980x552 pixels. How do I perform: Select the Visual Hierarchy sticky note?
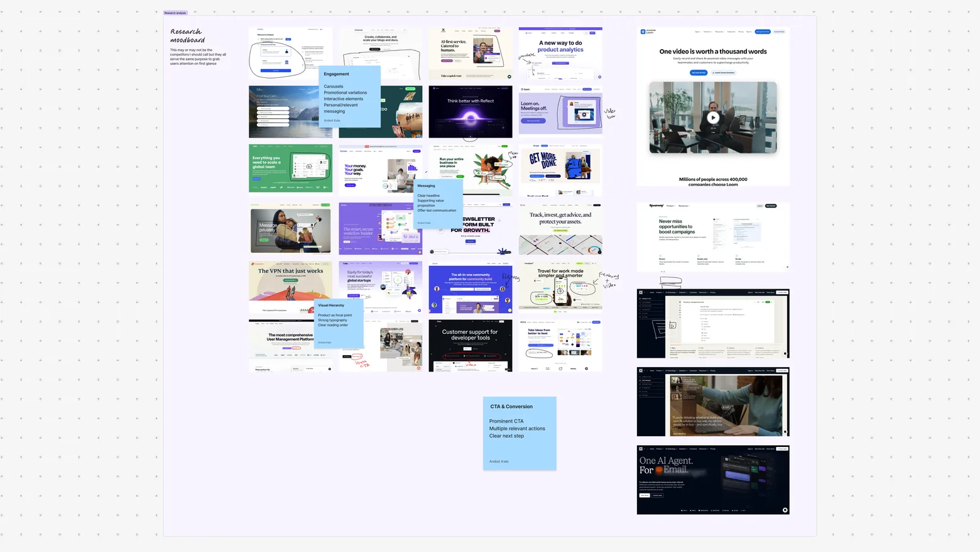coord(339,324)
